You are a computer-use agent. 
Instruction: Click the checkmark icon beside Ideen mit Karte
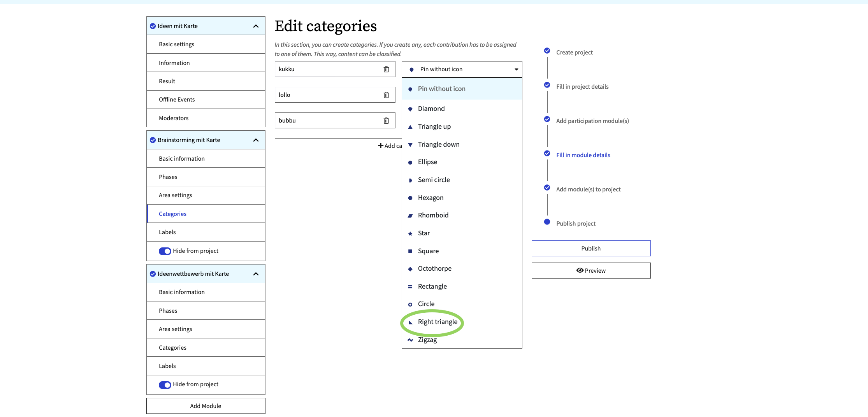153,26
